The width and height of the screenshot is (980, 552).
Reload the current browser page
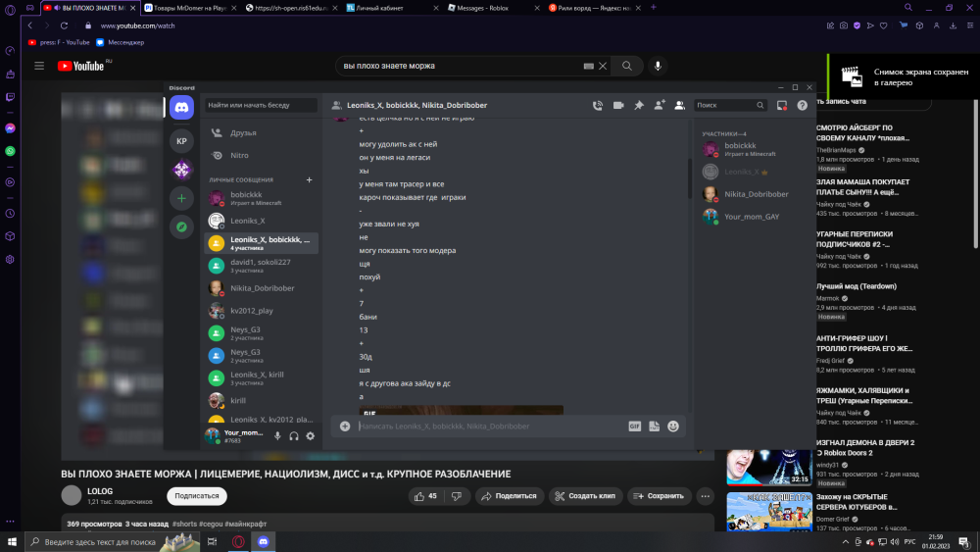pyautogui.click(x=64, y=25)
